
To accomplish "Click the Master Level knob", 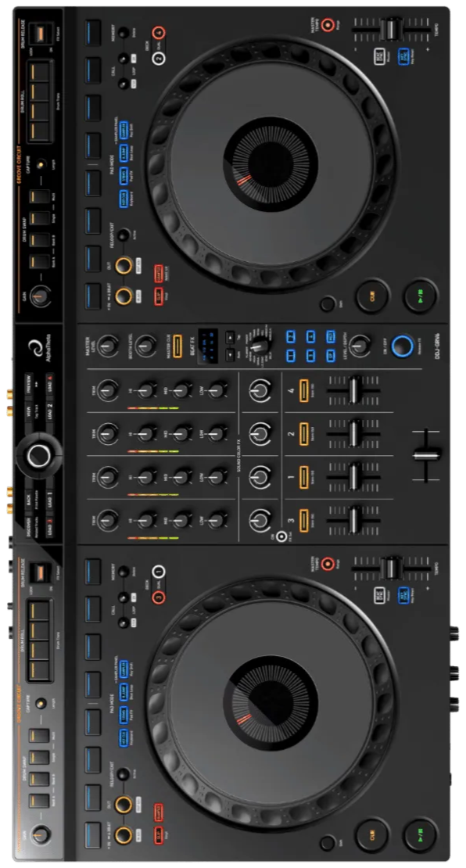I will [107, 346].
